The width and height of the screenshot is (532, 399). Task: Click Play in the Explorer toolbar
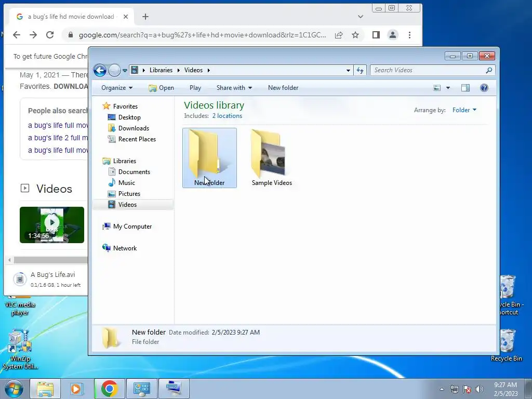pyautogui.click(x=195, y=88)
